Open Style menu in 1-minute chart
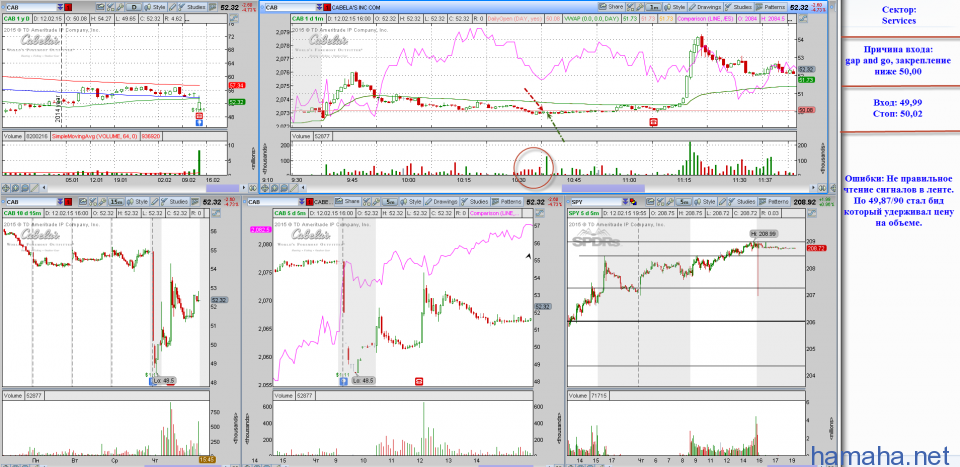Image resolution: width=960 pixels, height=467 pixels. pos(674,7)
